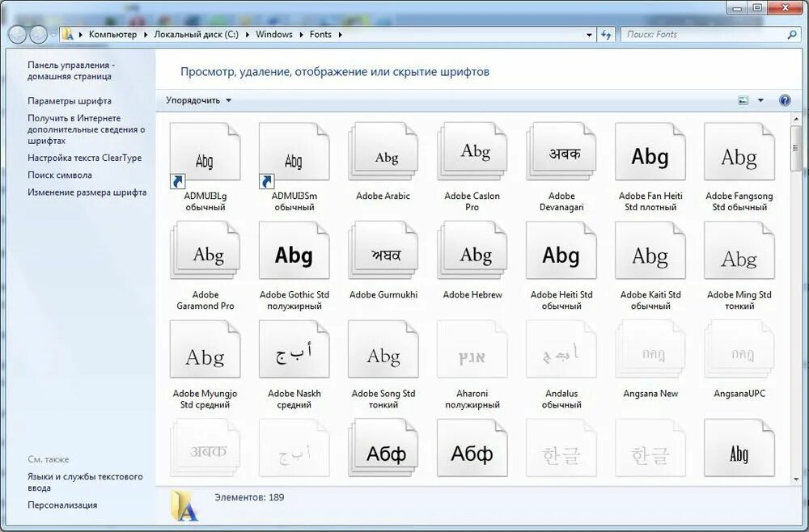Viewport: 809px width, 532px height.
Task: Open Получить в Интернете дополнительные сведения link
Action: click(x=87, y=129)
